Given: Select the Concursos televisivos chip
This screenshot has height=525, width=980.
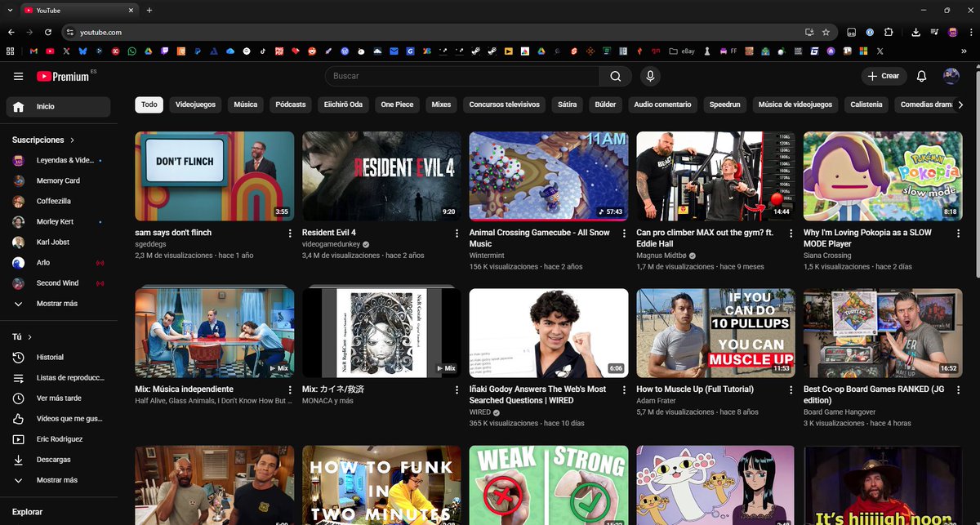Looking at the screenshot, I should point(505,105).
